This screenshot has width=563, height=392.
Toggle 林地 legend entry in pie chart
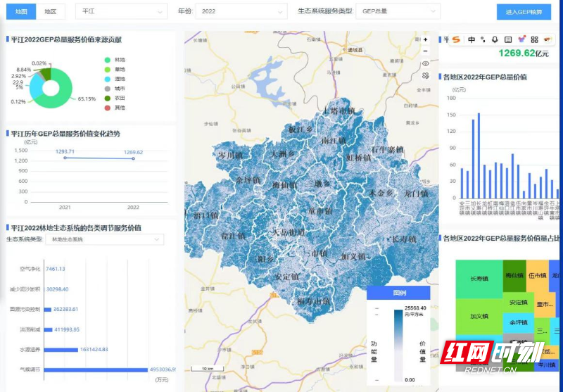point(113,60)
